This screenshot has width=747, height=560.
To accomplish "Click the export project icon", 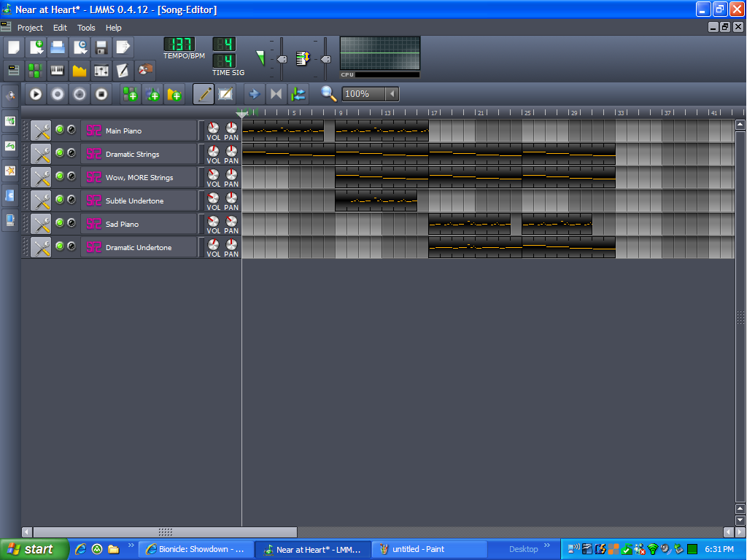I will point(123,48).
